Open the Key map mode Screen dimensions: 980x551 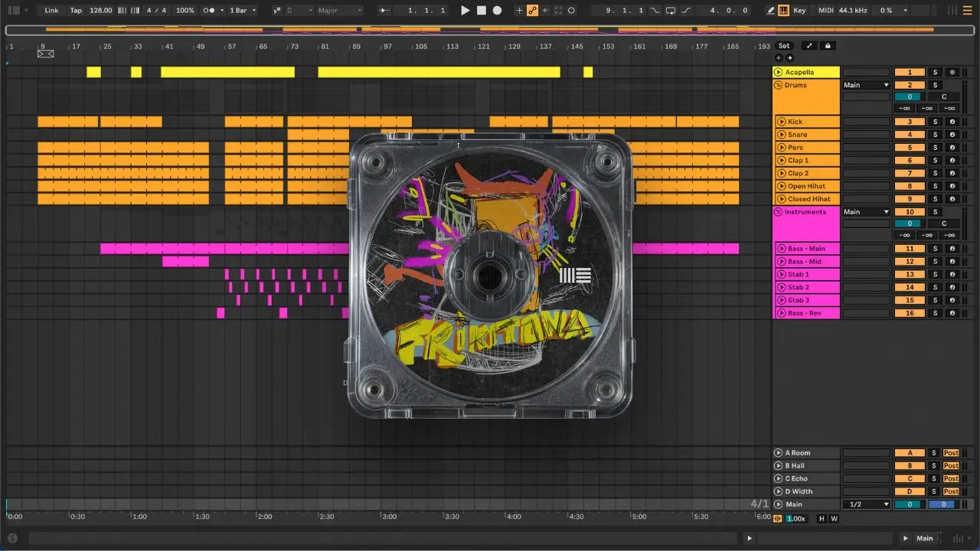(x=799, y=11)
